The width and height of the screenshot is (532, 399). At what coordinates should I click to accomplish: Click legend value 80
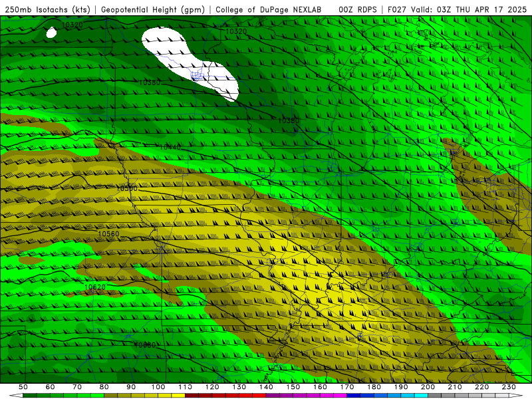coord(104,387)
